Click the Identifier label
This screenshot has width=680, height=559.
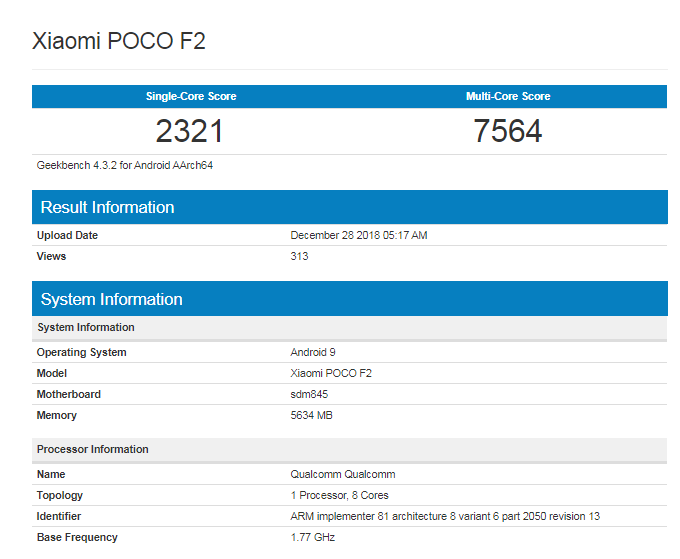59,517
